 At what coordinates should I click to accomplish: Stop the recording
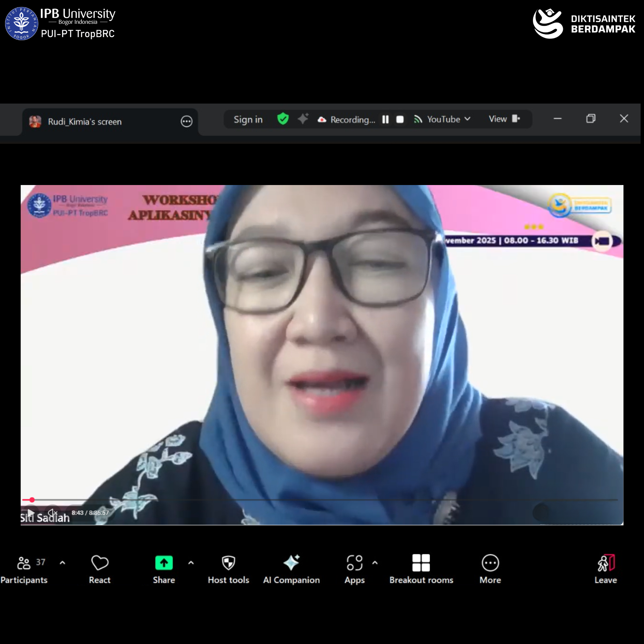pos(400,119)
